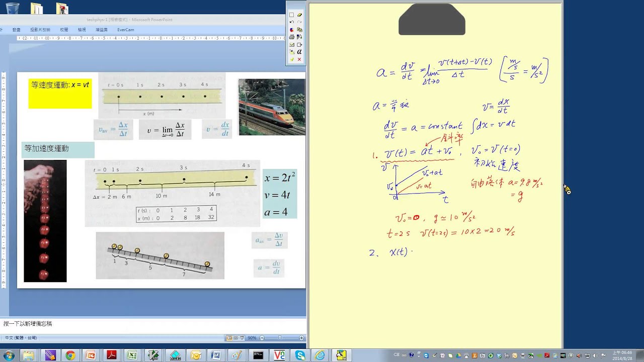The width and height of the screenshot is (644, 362).
Task: Click the export page icon with arrow
Action: click(x=299, y=45)
